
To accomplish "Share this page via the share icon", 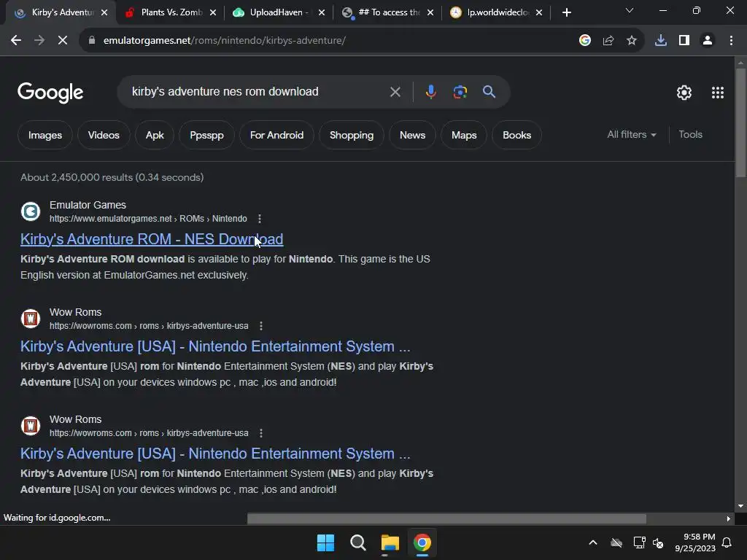I will coord(608,41).
